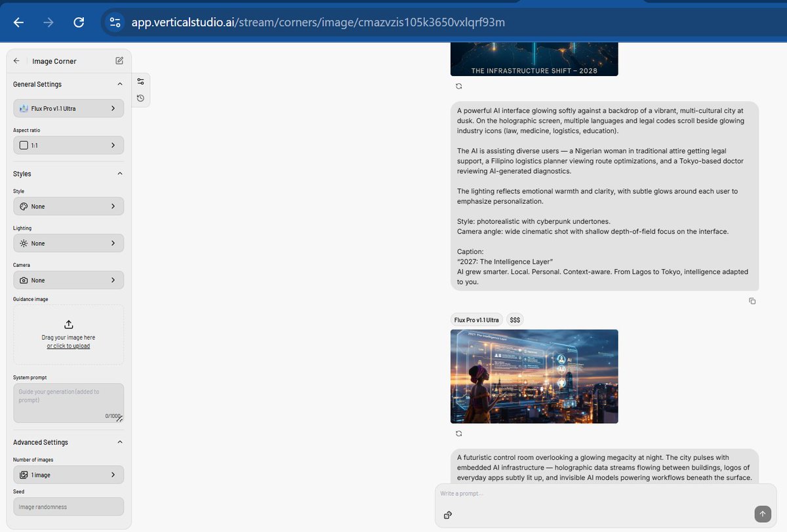Regenerate icon under Infrastructure Shift image
The width and height of the screenshot is (787, 532).
[x=458, y=86]
